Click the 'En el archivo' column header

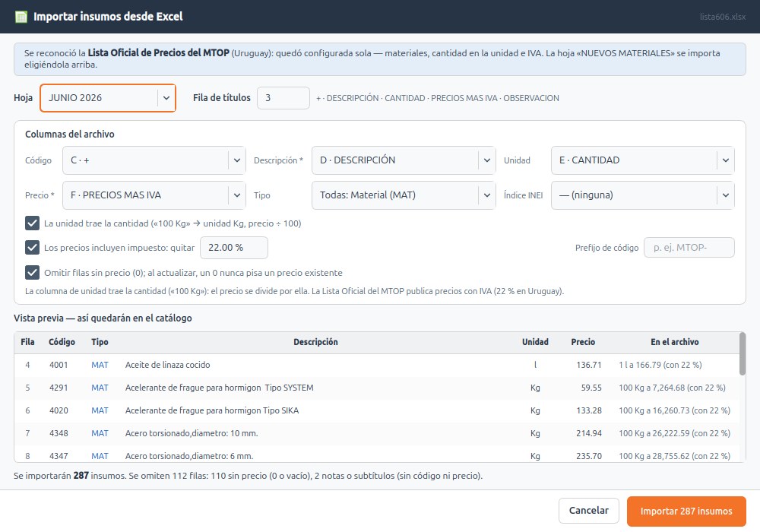pos(674,342)
